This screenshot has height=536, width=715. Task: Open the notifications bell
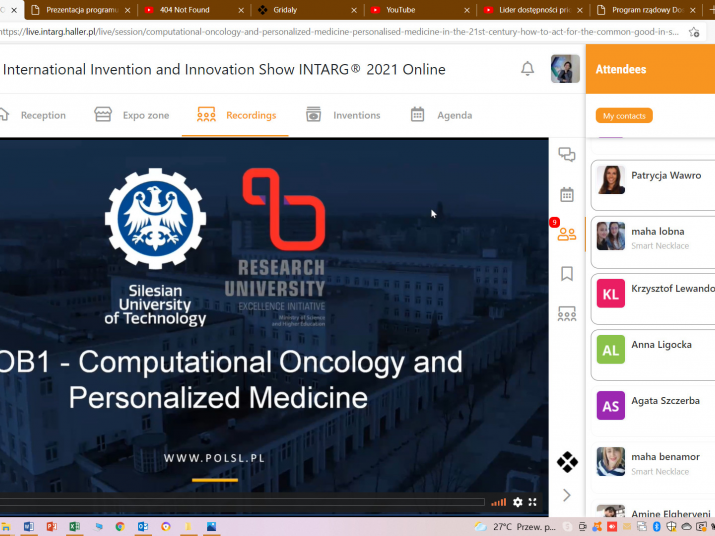tap(527, 69)
